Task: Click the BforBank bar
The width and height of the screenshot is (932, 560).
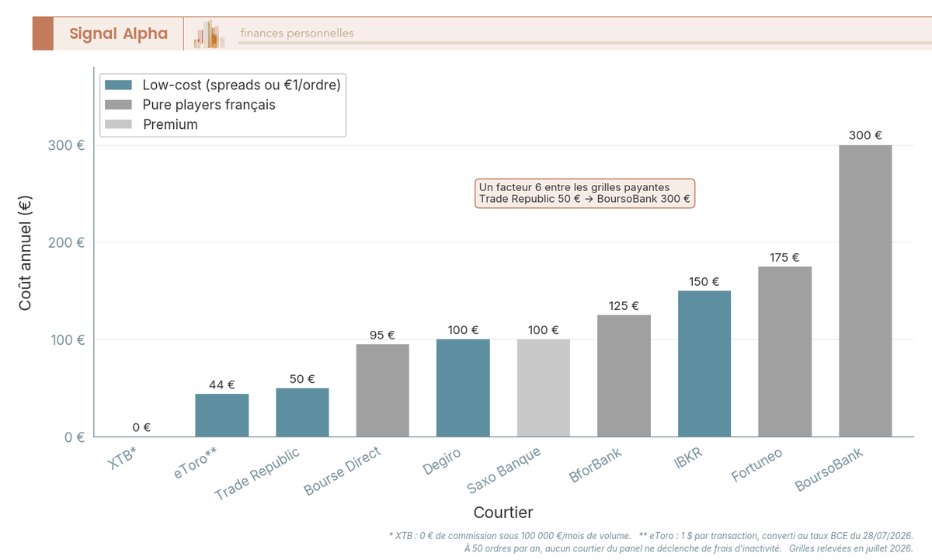Action: point(624,376)
